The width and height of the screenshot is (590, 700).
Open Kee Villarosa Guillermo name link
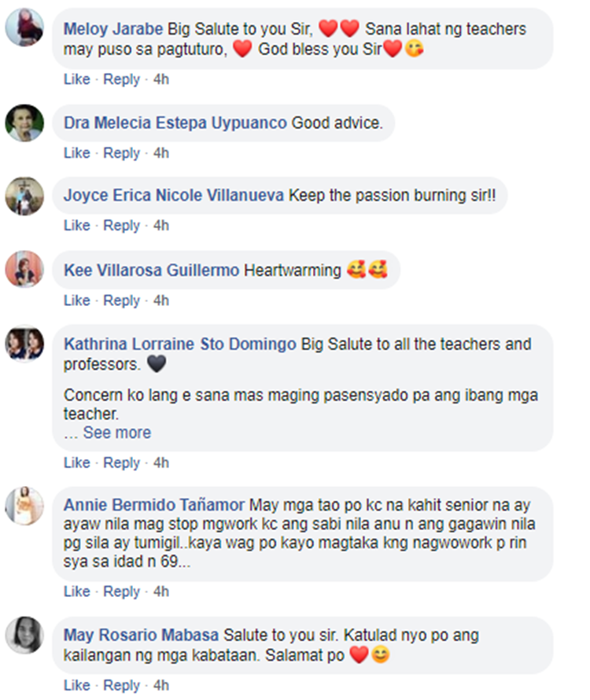[x=151, y=270]
